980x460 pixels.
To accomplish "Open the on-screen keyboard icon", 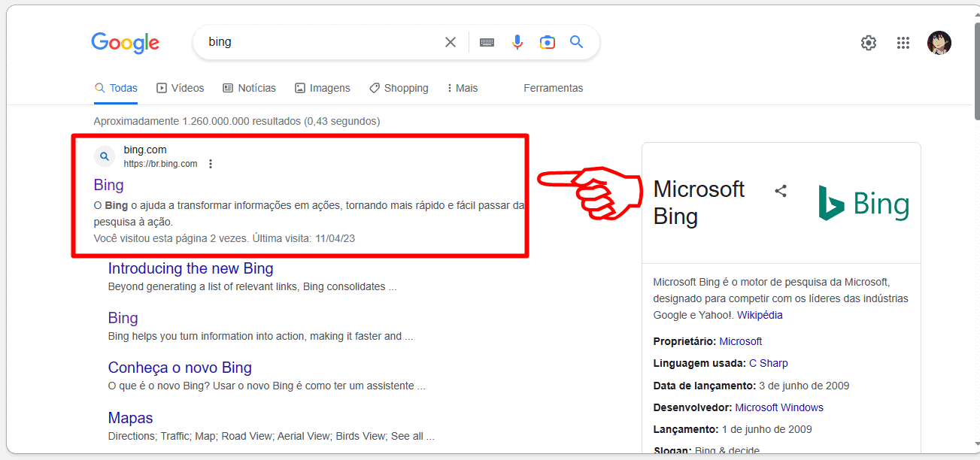I will coord(487,42).
